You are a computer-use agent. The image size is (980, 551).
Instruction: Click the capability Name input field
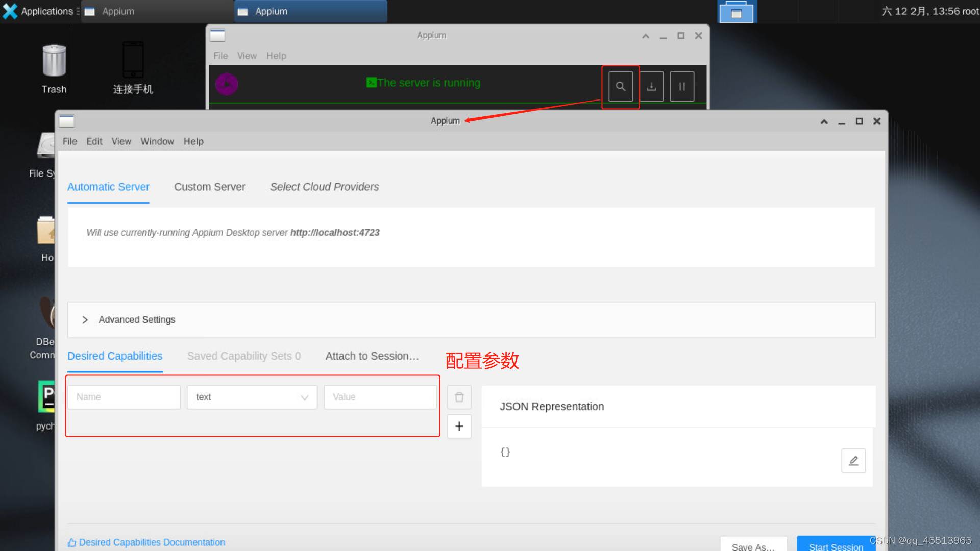point(124,397)
